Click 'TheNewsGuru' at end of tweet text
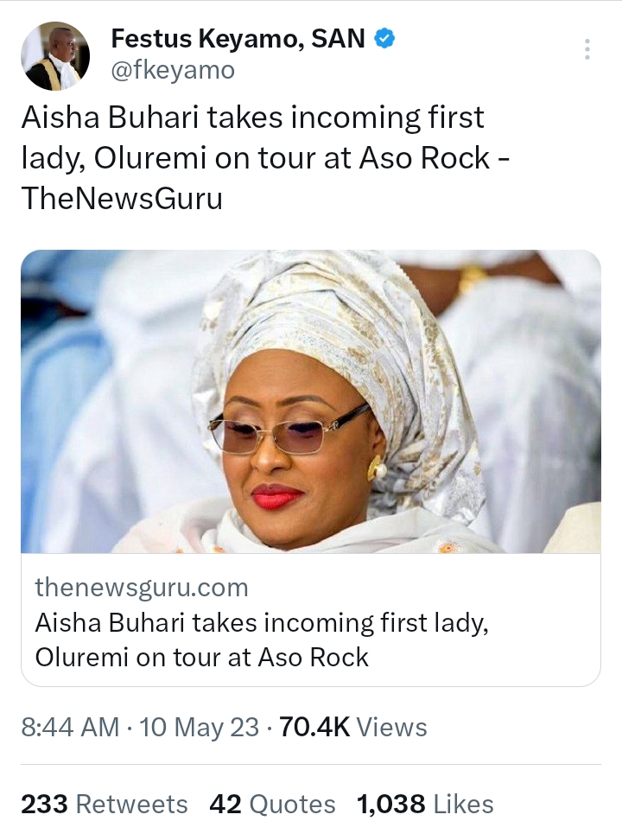The width and height of the screenshot is (622, 840). pyautogui.click(x=122, y=199)
